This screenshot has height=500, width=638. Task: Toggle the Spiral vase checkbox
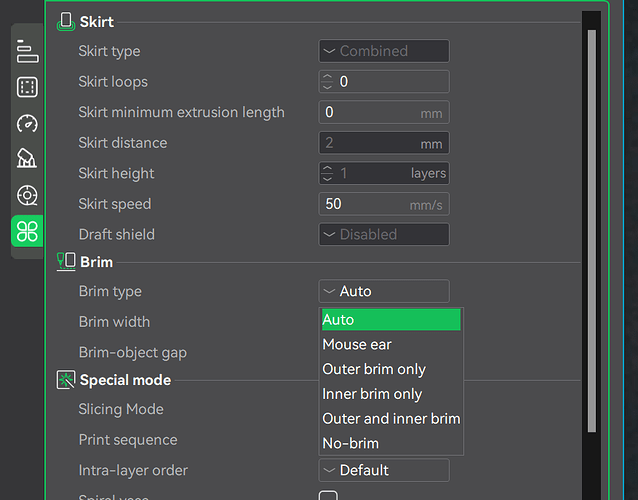pos(328,496)
